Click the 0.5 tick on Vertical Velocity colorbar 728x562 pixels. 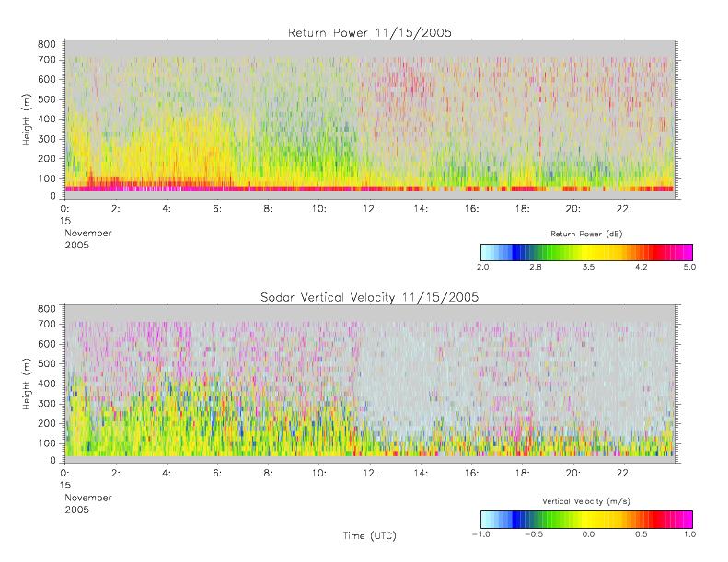click(x=641, y=534)
